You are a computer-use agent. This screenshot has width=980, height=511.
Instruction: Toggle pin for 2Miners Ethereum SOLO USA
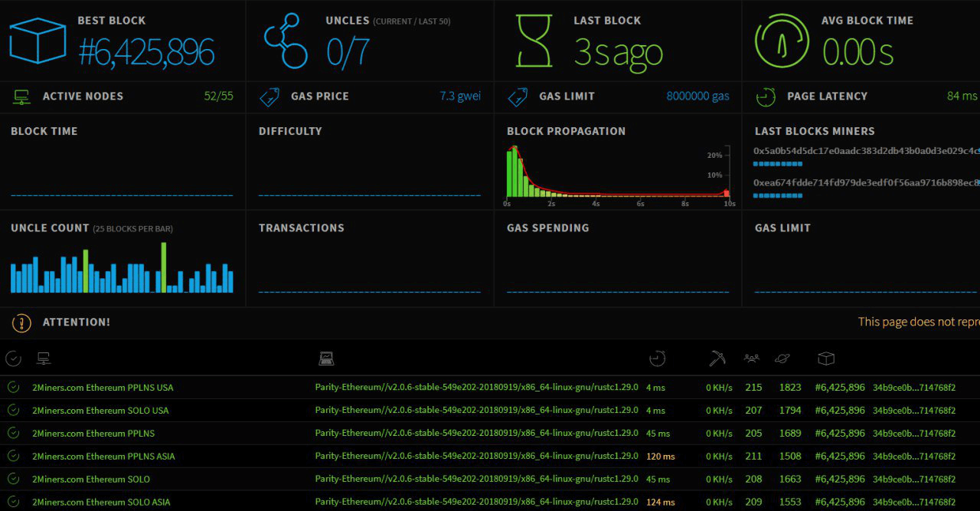[x=13, y=411]
